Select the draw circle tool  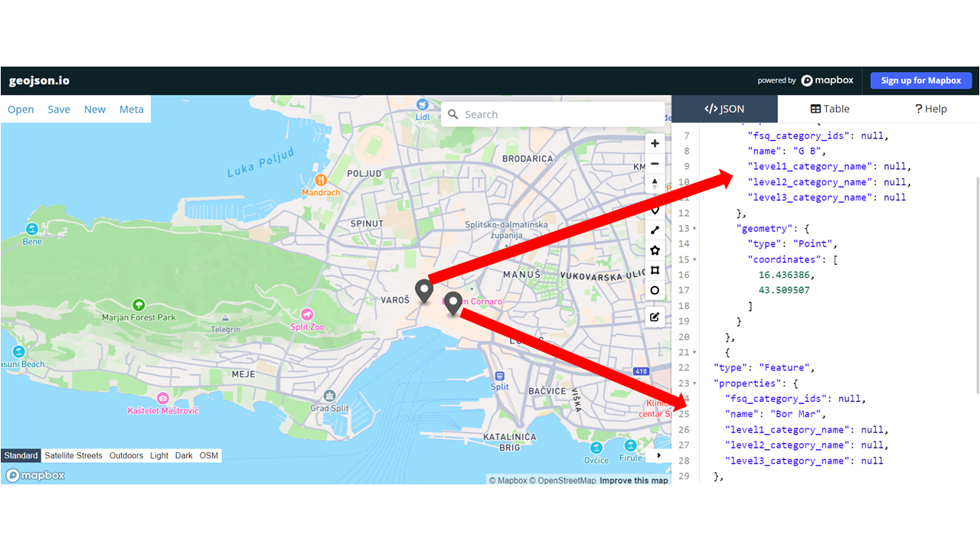pyautogui.click(x=655, y=291)
